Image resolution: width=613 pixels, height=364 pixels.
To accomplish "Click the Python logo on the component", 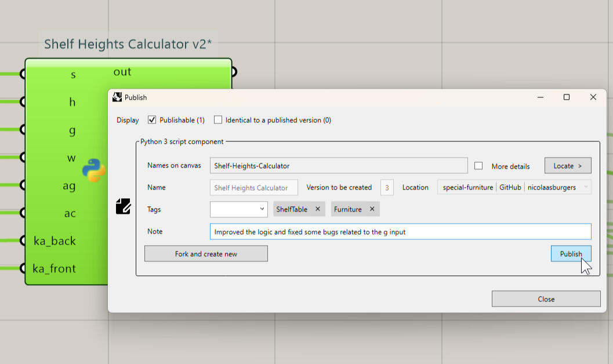I will [x=94, y=170].
